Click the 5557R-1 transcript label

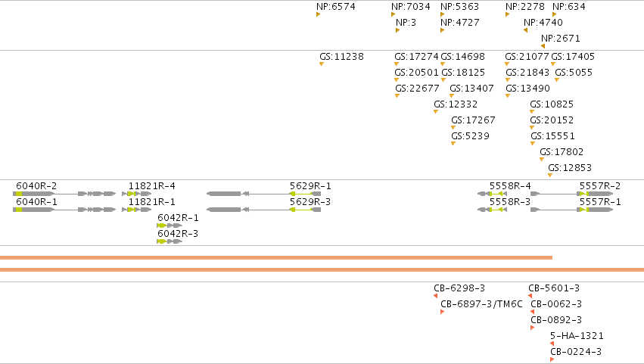click(x=600, y=202)
